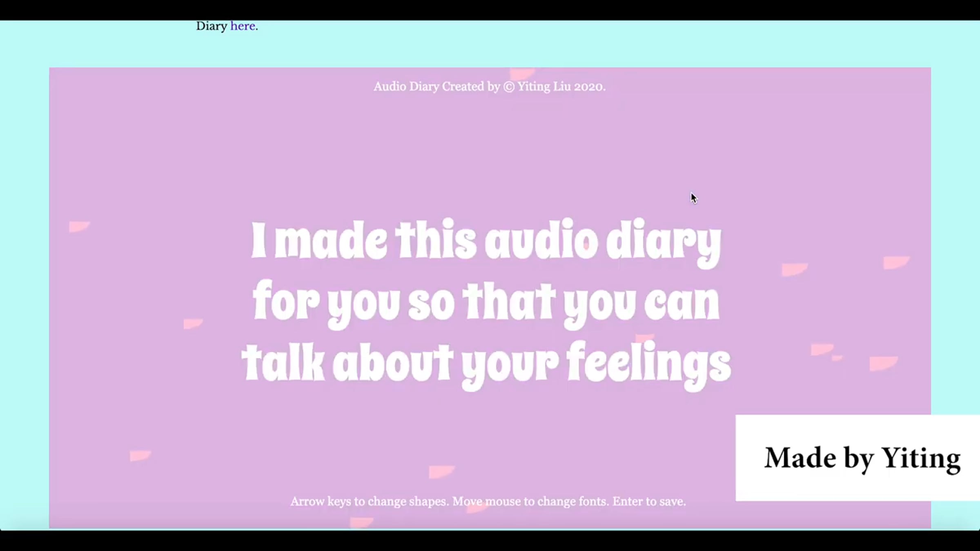Click the word 'talk' in the headline

click(283, 363)
